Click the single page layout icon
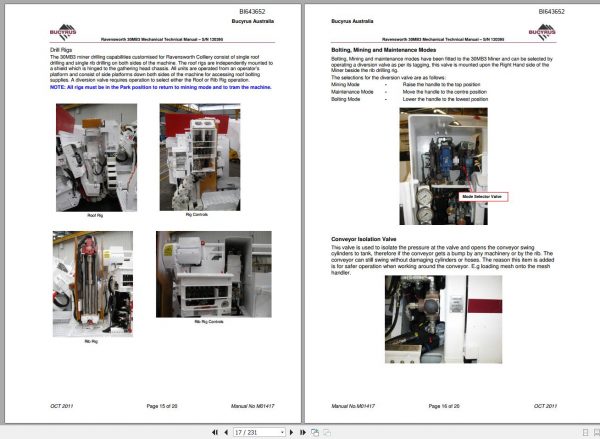The image size is (600, 439). coord(585,432)
